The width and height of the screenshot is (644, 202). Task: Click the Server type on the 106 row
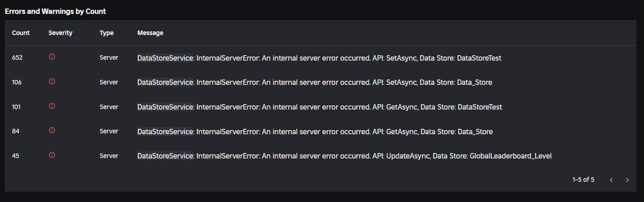tap(109, 83)
